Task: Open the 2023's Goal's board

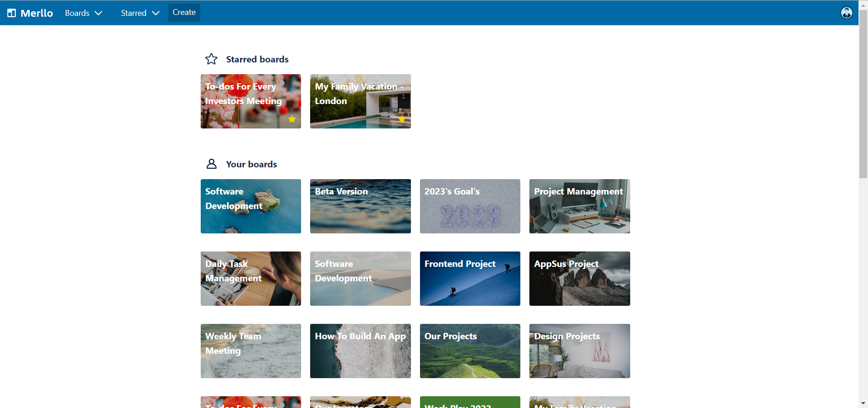Action: 470,206
